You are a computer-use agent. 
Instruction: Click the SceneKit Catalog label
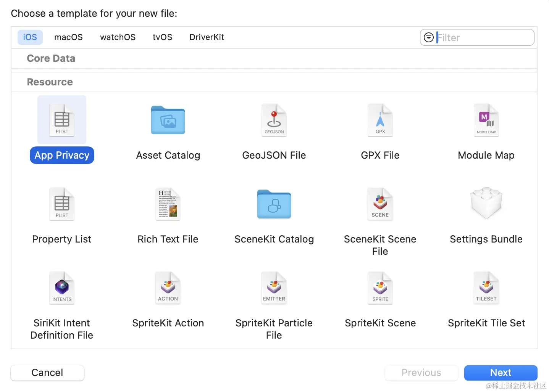(274, 239)
